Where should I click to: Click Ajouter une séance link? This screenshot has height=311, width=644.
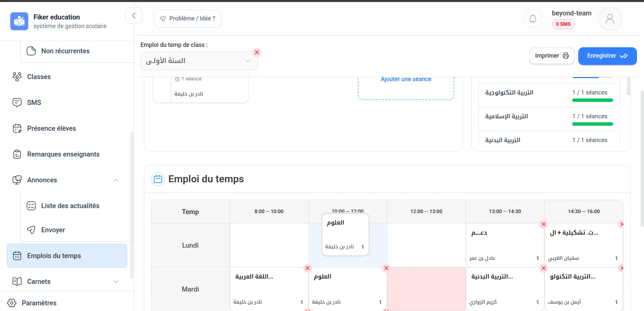406,79
